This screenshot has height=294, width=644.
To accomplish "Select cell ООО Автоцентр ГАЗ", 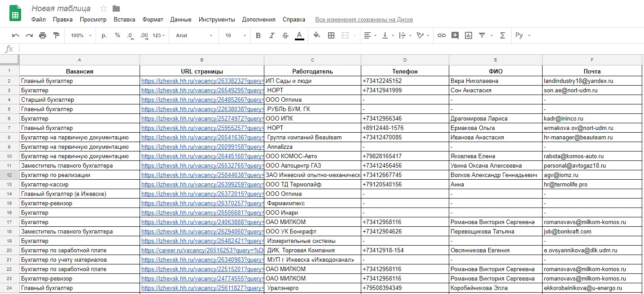I will pos(313,166).
